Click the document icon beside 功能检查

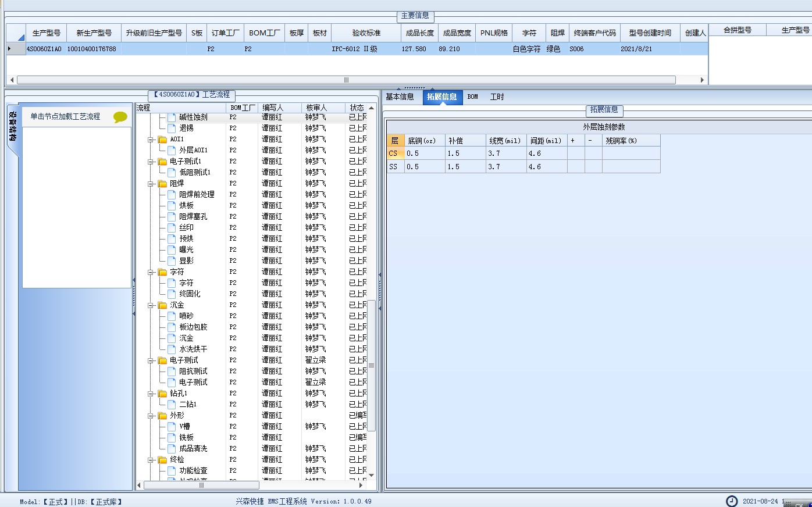[x=172, y=470]
